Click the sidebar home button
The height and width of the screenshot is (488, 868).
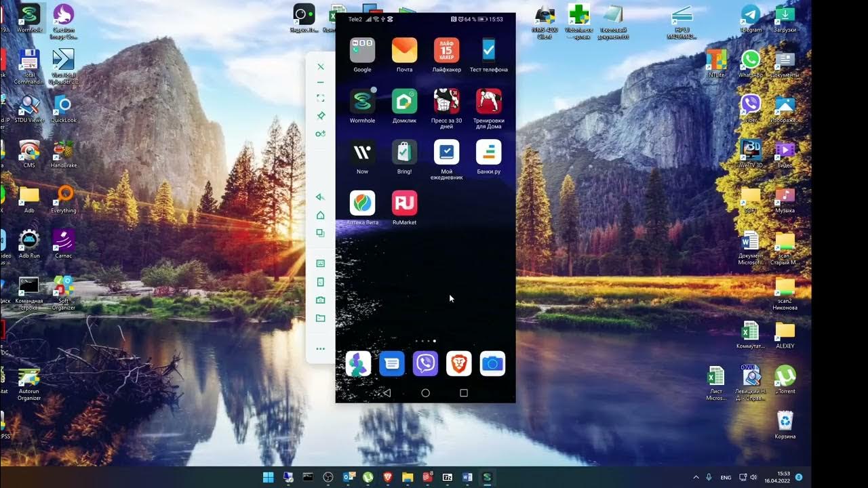(x=321, y=215)
